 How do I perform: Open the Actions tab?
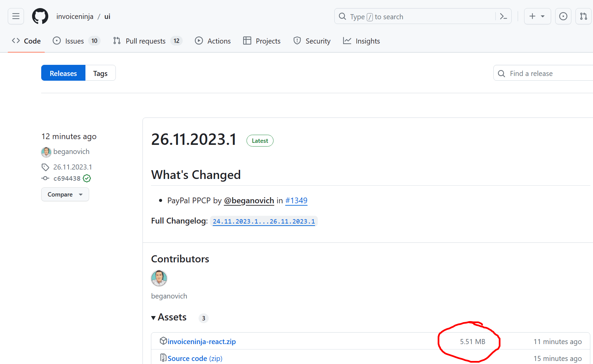coord(213,41)
